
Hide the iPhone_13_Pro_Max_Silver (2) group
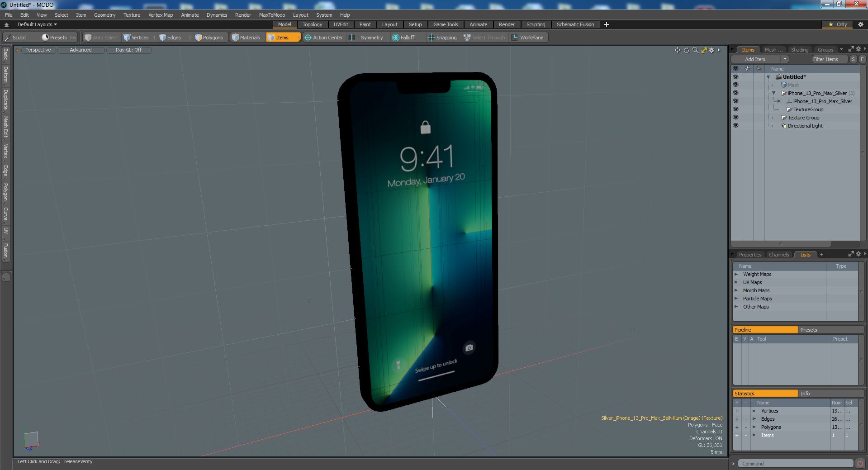coord(735,93)
